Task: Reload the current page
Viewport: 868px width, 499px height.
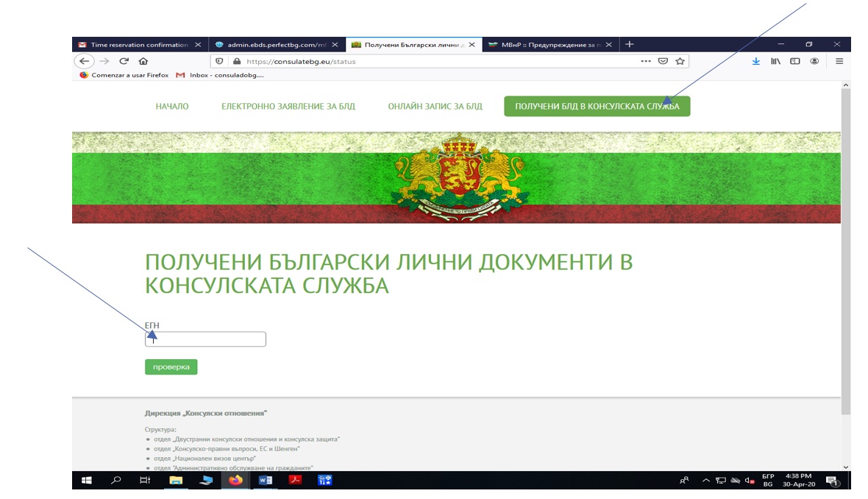Action: tap(124, 61)
